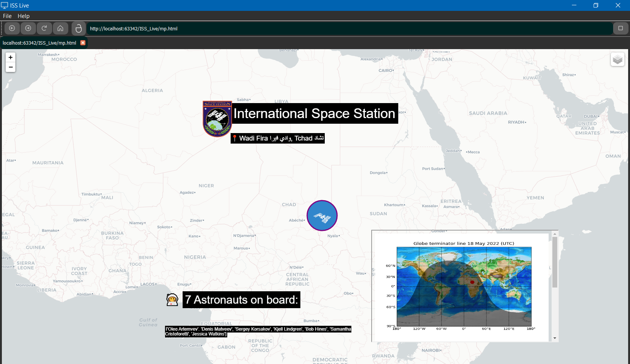
Task: Click the GABON country label on map
Action: pos(226,347)
